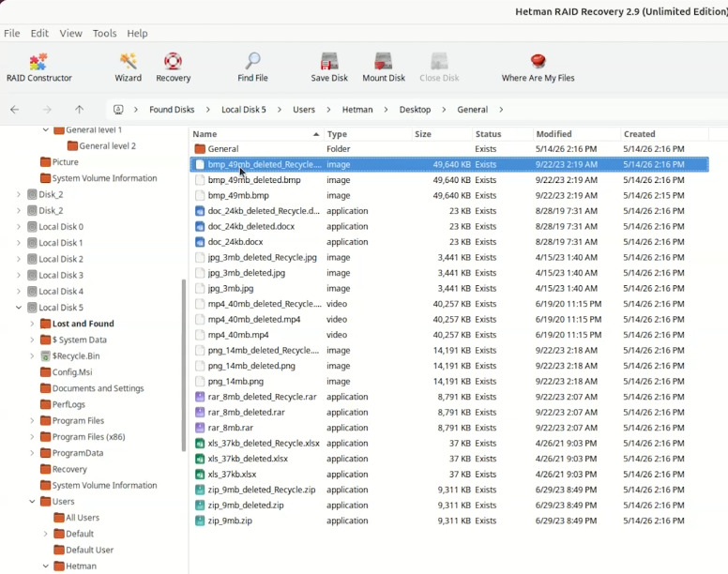Collapse the Local Disk 5 tree node
Viewport: 728px width, 574px height.
click(19, 308)
